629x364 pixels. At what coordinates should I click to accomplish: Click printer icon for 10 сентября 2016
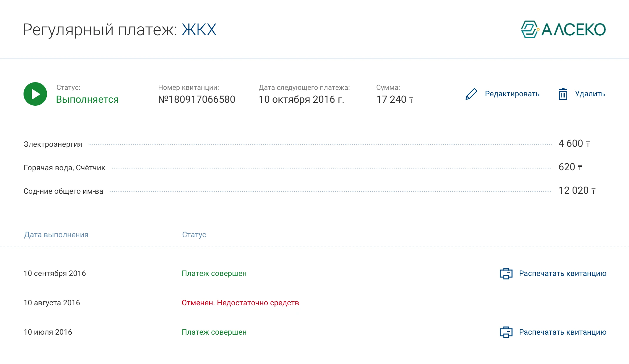tap(506, 274)
